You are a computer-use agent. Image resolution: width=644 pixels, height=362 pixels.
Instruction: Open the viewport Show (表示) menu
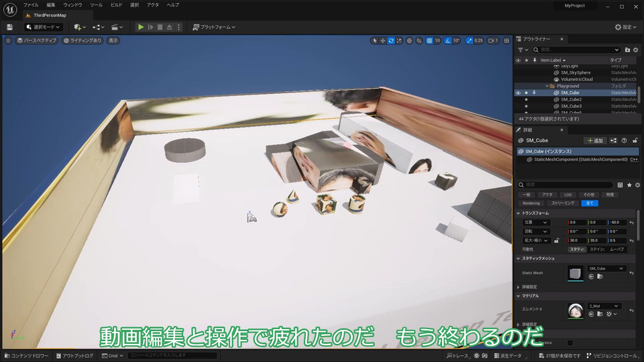(113, 40)
